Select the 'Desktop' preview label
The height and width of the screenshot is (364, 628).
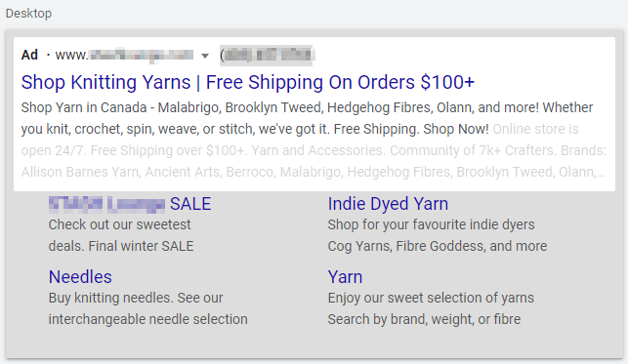click(28, 14)
